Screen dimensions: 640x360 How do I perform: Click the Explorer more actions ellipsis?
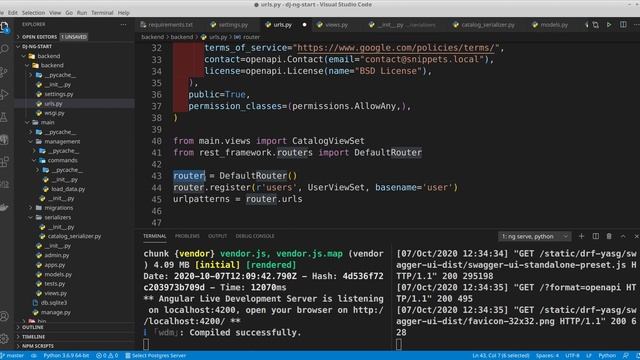pos(124,25)
